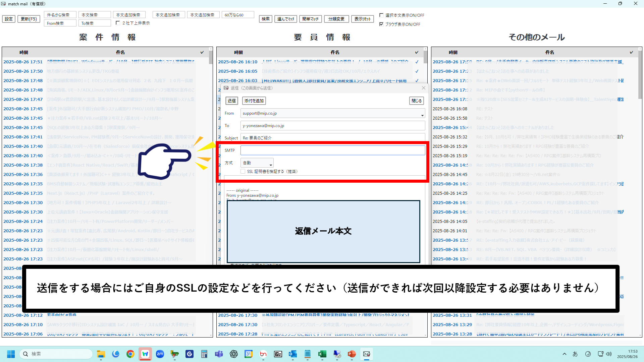Toggle 2社以上非表示 checkbox
Viewport: 644px width, 362px height.
pyautogui.click(x=118, y=23)
